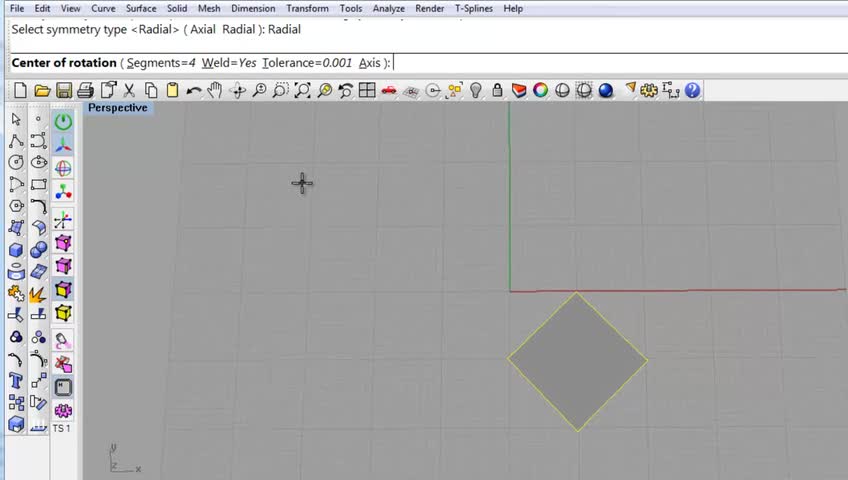Select the Circle tool
Image resolution: width=848 pixels, height=480 pixels.
(x=16, y=162)
